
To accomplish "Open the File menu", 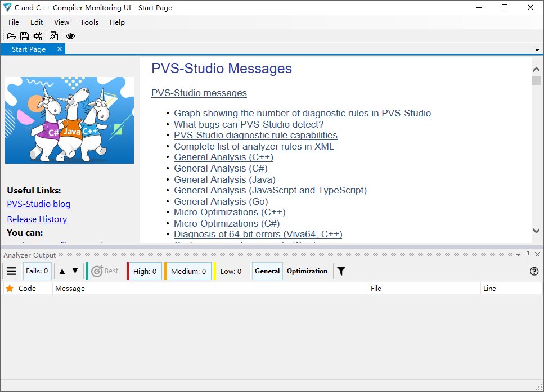I will click(14, 22).
